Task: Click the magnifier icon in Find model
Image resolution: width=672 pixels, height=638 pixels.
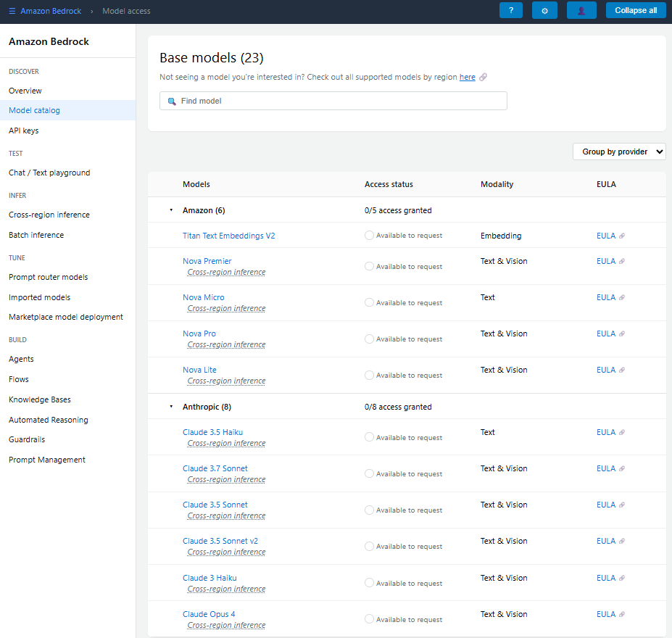Action: [x=172, y=101]
